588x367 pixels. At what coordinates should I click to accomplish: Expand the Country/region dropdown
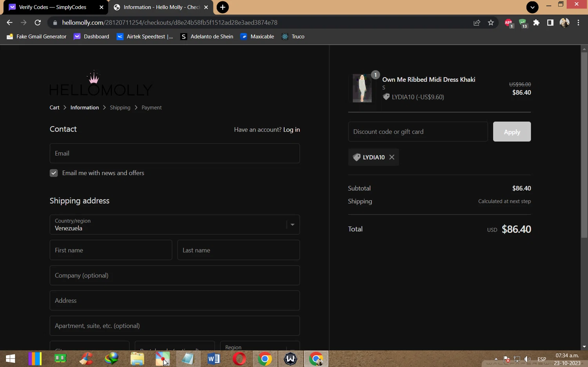(x=175, y=224)
